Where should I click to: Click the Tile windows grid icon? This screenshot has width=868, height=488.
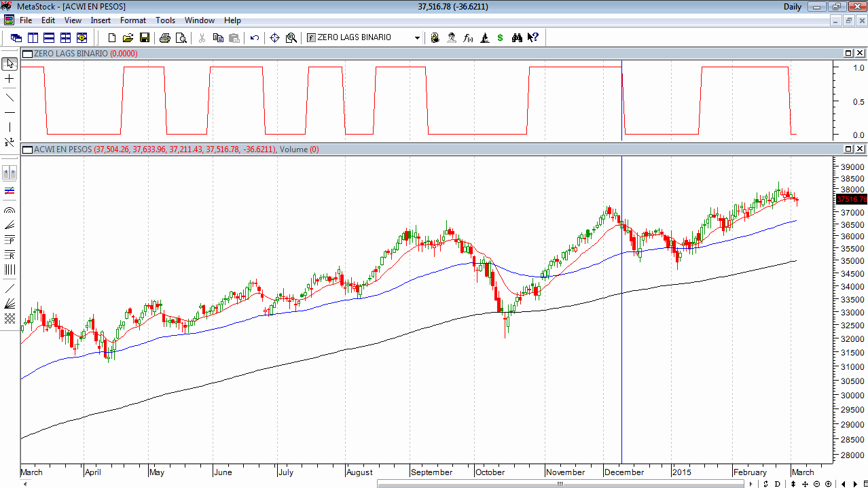click(x=65, y=38)
